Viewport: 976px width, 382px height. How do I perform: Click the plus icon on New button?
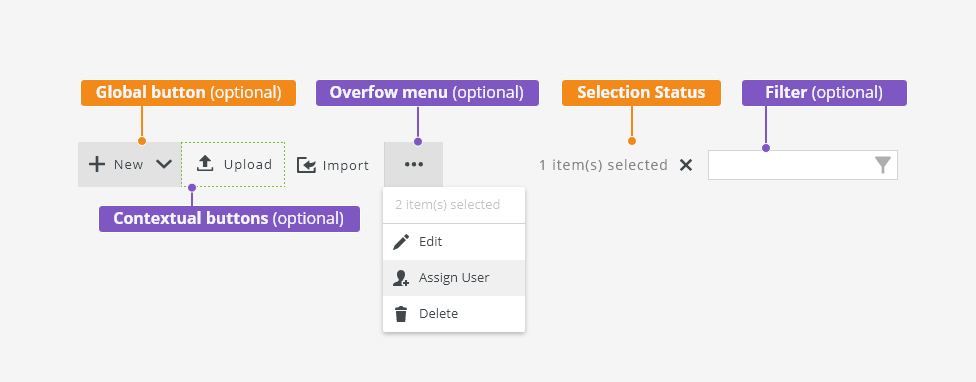96,164
